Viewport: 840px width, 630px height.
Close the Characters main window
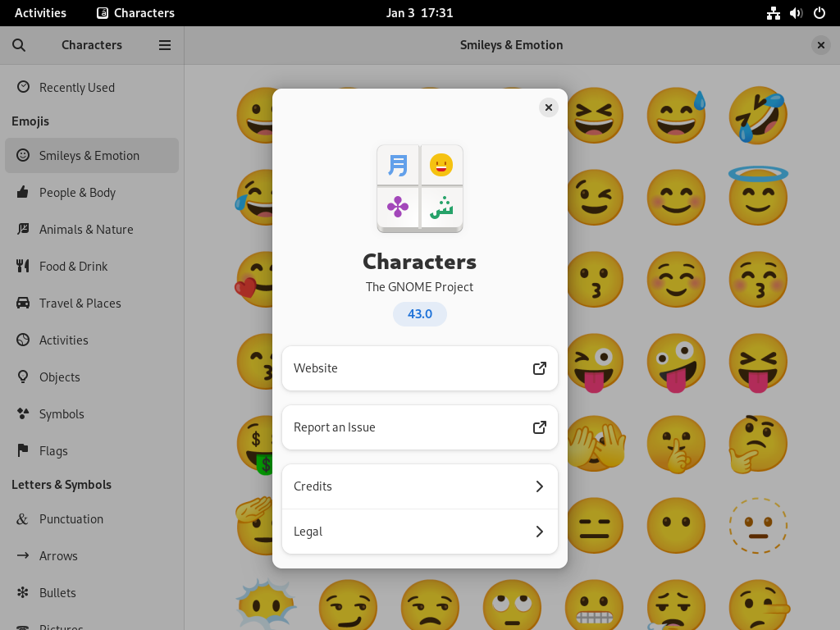coord(820,45)
